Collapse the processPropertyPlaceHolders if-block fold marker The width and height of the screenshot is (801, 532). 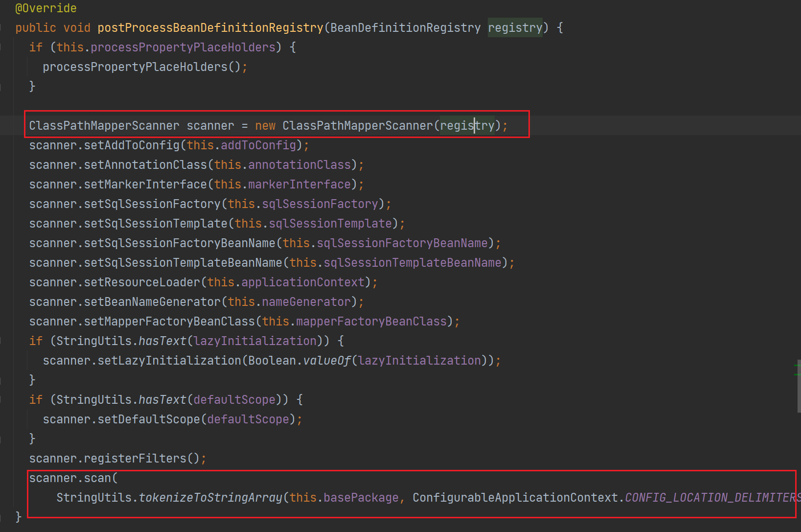tap(1, 47)
